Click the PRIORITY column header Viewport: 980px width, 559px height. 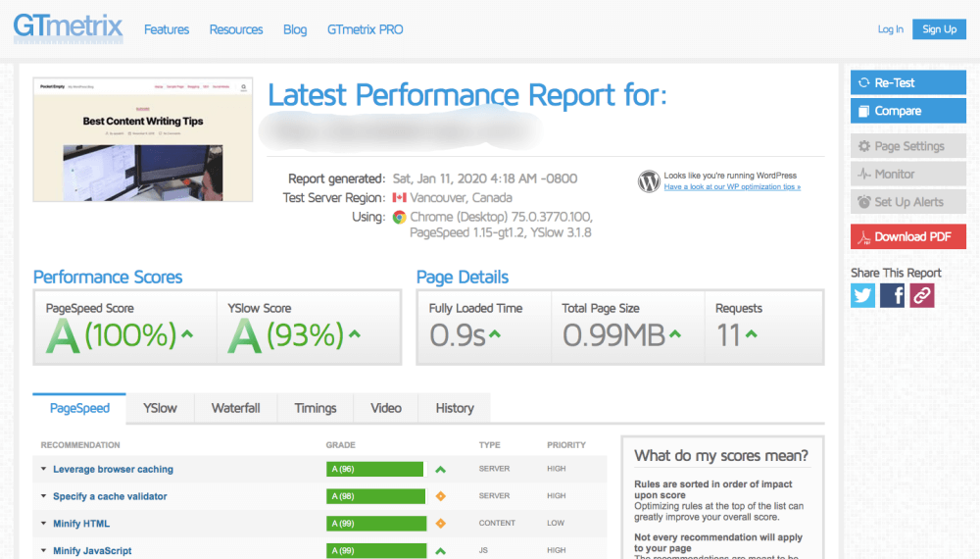pyautogui.click(x=566, y=445)
